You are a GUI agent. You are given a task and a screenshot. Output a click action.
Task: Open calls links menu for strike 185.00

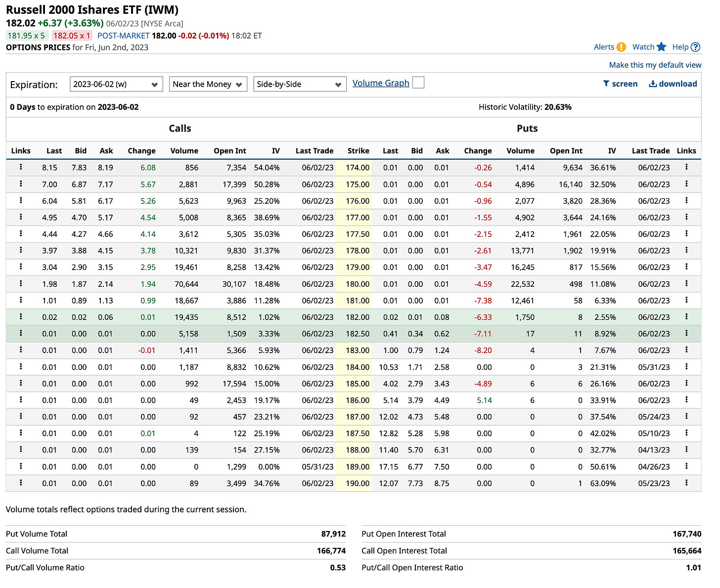coord(21,383)
